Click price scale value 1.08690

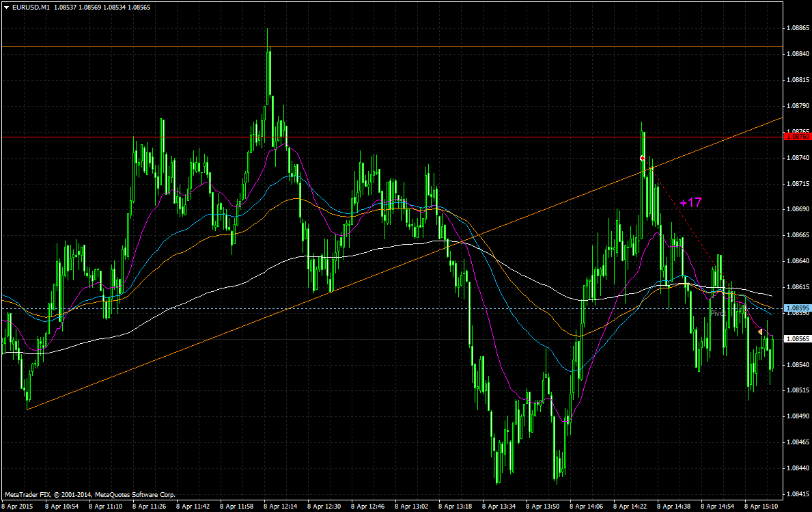[x=798, y=209]
